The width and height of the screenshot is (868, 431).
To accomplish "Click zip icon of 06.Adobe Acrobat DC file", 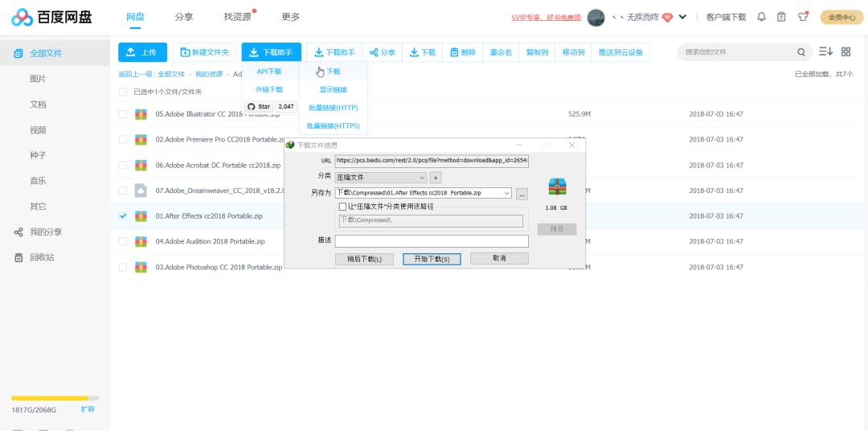I will (141, 165).
